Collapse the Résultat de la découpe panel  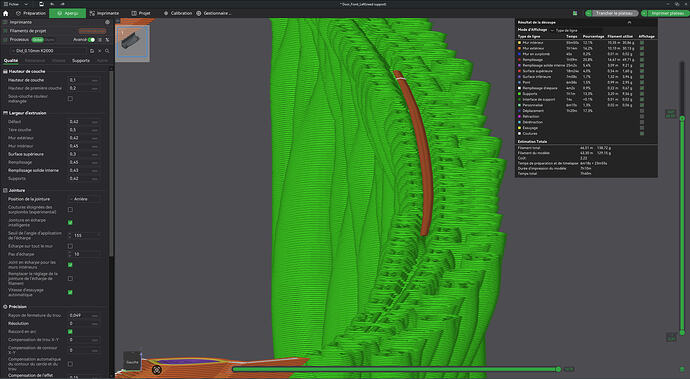tap(629, 22)
